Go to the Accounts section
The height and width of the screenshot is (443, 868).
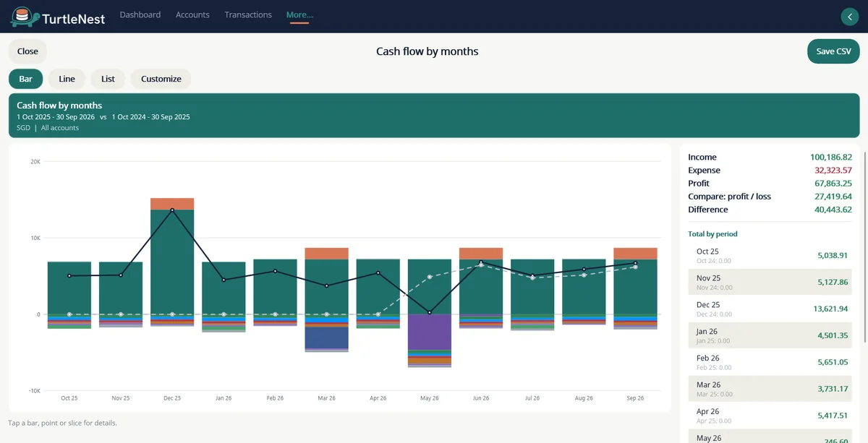click(192, 14)
